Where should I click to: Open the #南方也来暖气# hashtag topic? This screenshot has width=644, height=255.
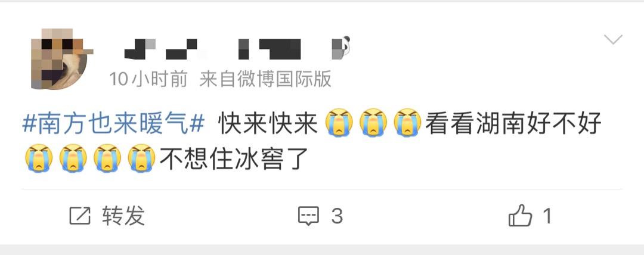(114, 122)
